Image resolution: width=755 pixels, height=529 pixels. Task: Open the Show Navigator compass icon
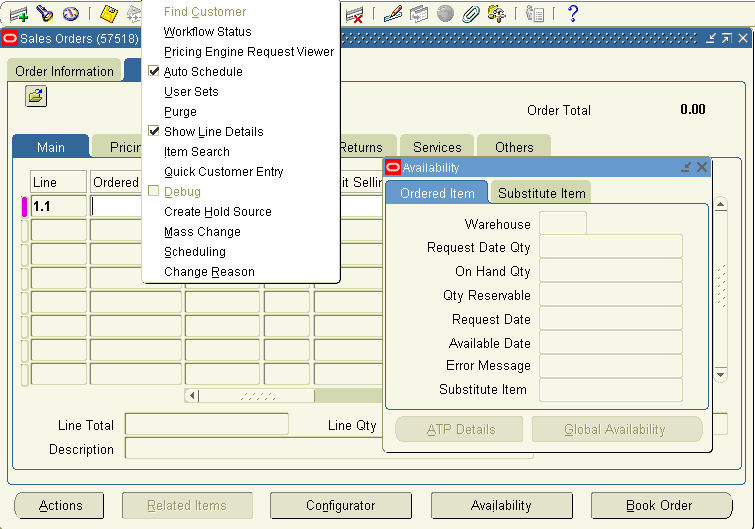tap(70, 14)
